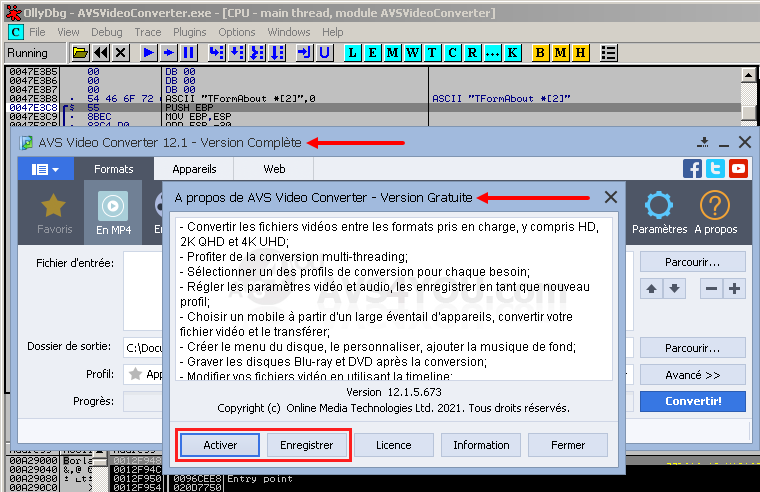Select address 0047E3C9 MOV EBP,ESP line

[x=375, y=116]
